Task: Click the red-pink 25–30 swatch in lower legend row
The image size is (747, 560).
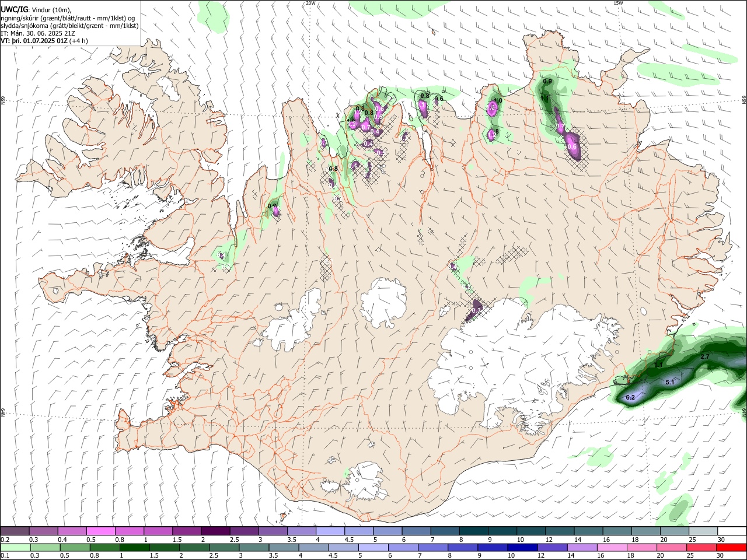Action: (701, 547)
